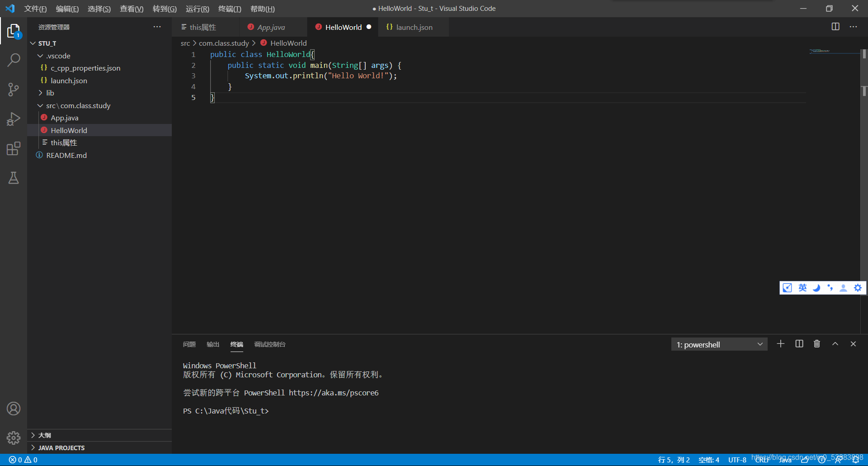This screenshot has height=466, width=868.
Task: Click the notifications bell in status bar
Action: point(856,460)
